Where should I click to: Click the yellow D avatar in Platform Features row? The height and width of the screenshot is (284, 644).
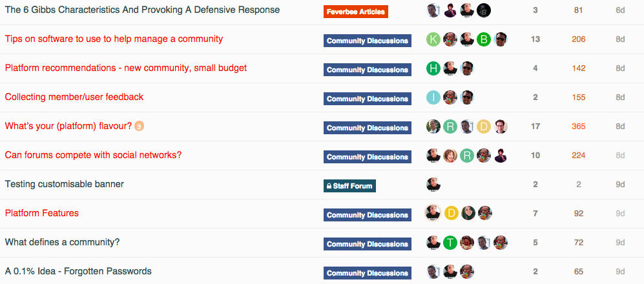coord(451,213)
